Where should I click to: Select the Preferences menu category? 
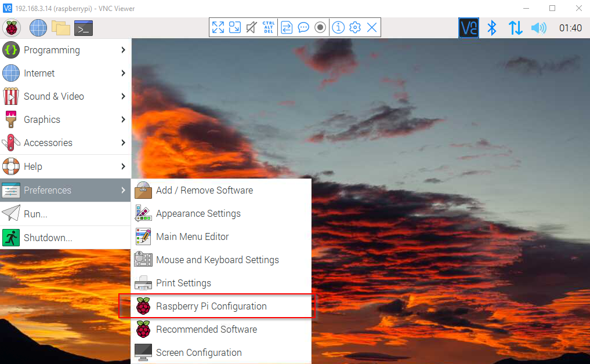pos(66,190)
